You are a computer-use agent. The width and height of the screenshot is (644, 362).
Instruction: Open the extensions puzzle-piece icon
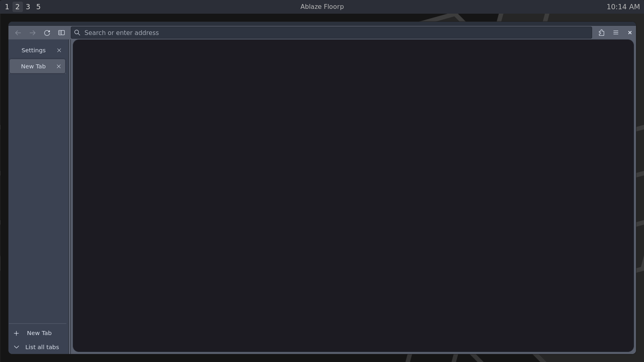pyautogui.click(x=602, y=33)
